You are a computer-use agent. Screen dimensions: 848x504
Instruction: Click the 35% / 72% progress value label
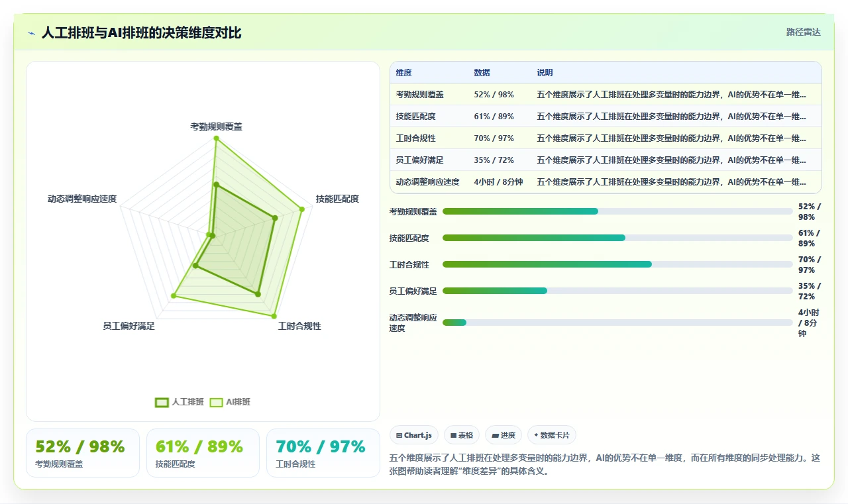click(x=810, y=291)
